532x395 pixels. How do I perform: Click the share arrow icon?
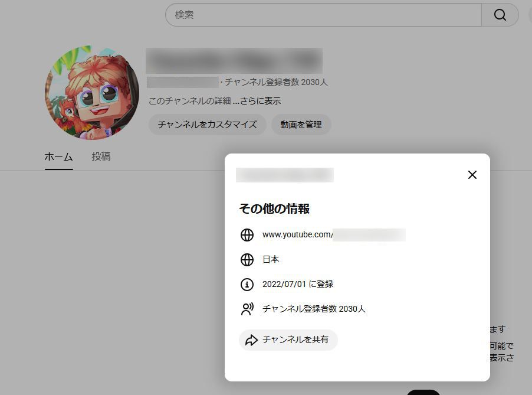(252, 340)
